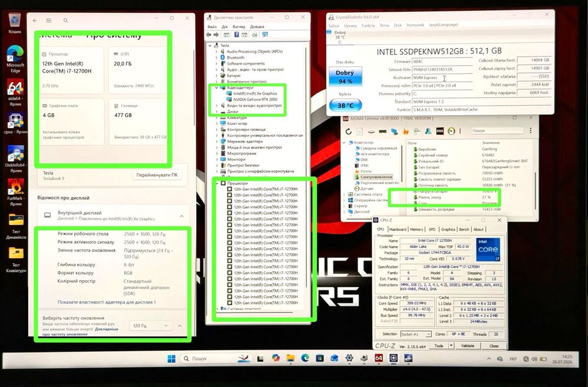Open Edge from the taskbar
The image size is (588, 387).
305,358
